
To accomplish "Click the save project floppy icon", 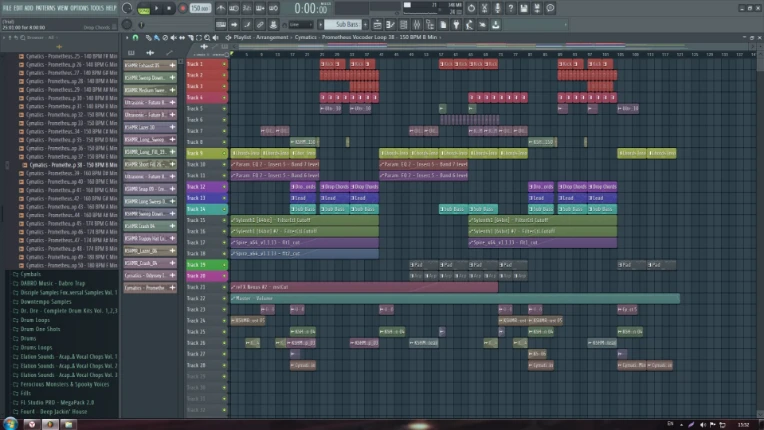I will 524,8.
